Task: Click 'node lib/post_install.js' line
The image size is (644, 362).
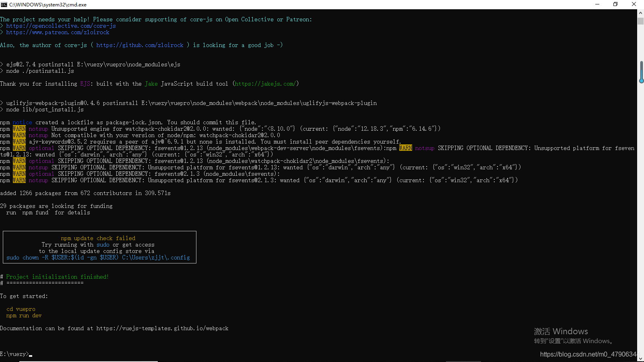Action: tap(42, 109)
